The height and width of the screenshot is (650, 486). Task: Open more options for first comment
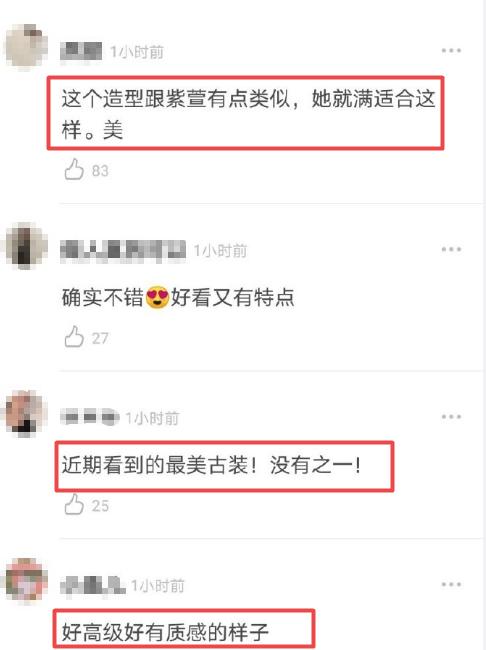(x=451, y=51)
